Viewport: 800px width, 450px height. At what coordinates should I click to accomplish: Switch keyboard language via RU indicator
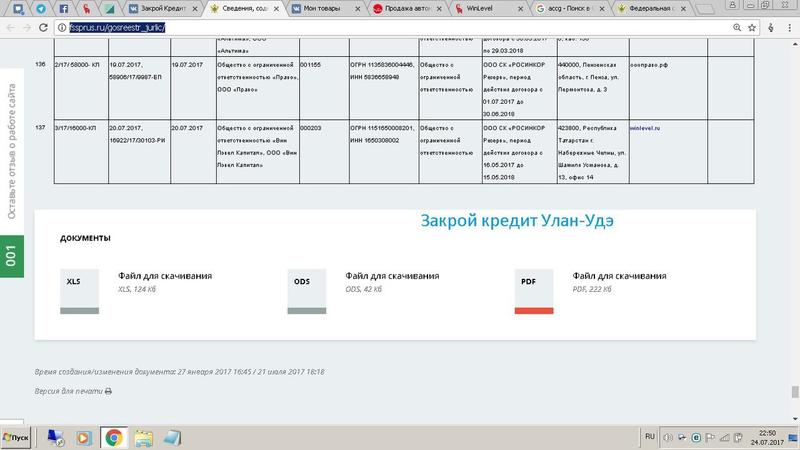pos(649,438)
